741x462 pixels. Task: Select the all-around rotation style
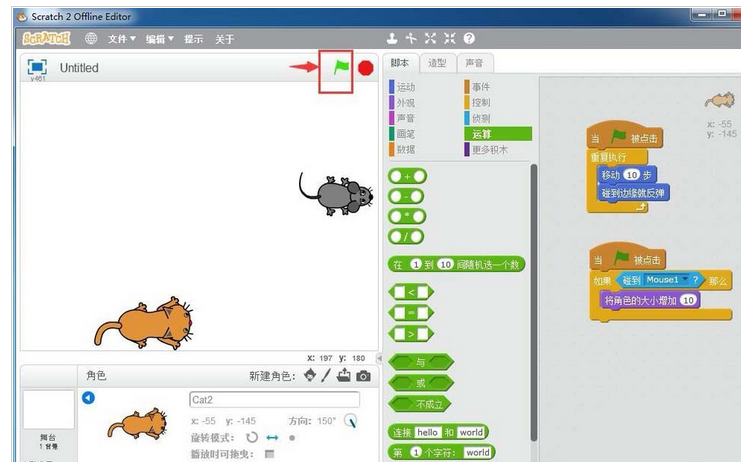(x=252, y=438)
